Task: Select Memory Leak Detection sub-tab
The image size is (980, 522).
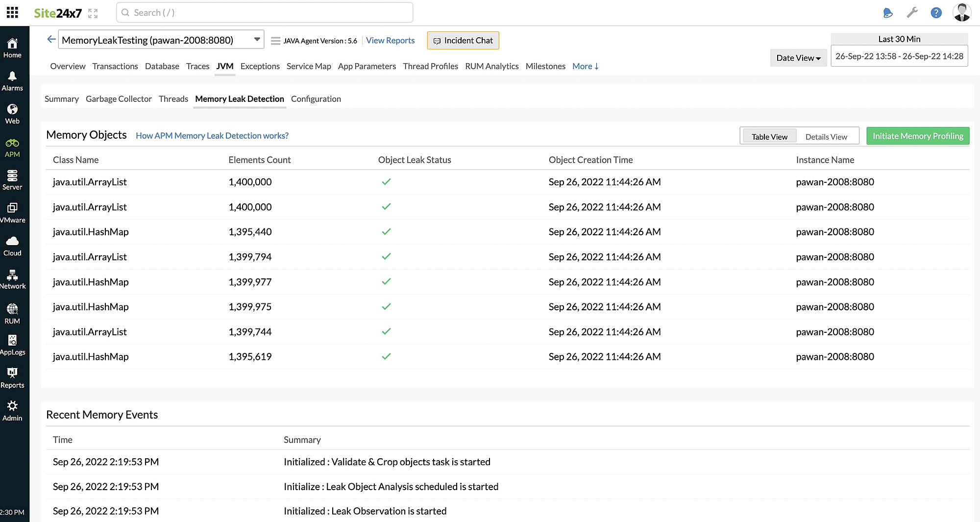Action: click(x=240, y=99)
